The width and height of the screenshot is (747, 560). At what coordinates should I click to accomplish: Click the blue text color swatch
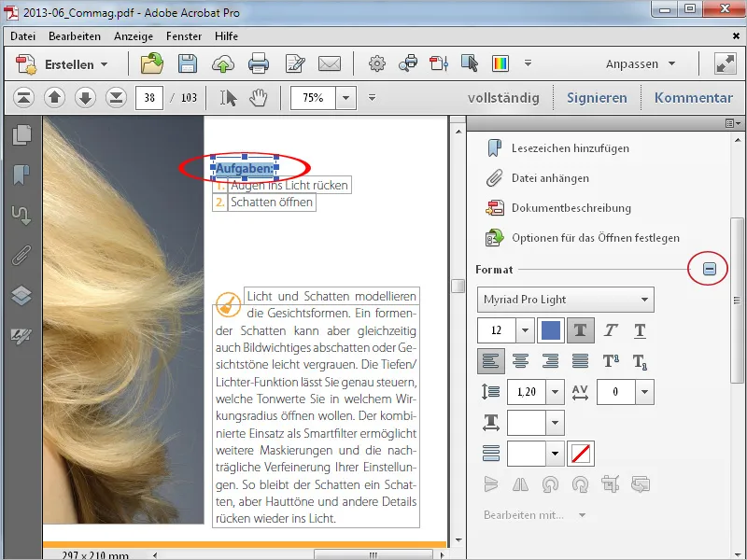point(551,330)
